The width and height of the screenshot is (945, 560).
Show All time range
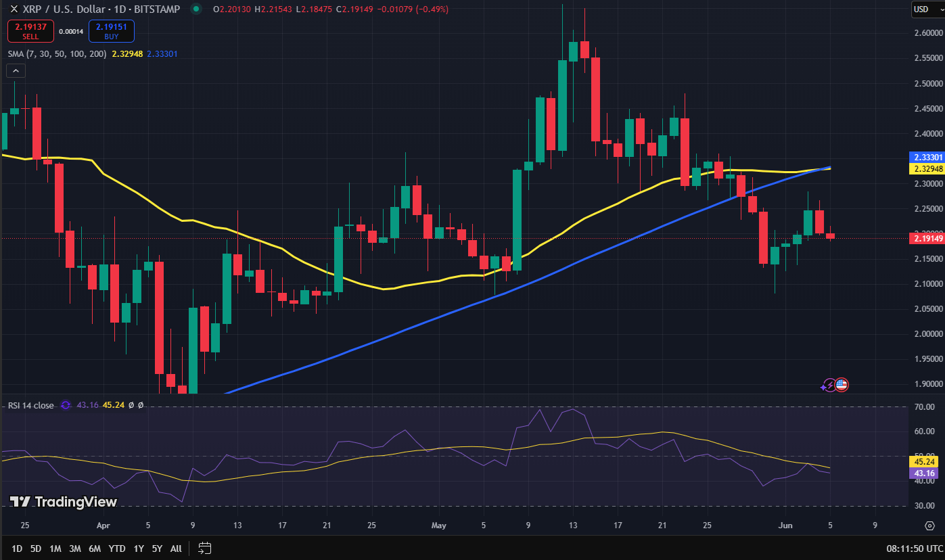point(176,549)
